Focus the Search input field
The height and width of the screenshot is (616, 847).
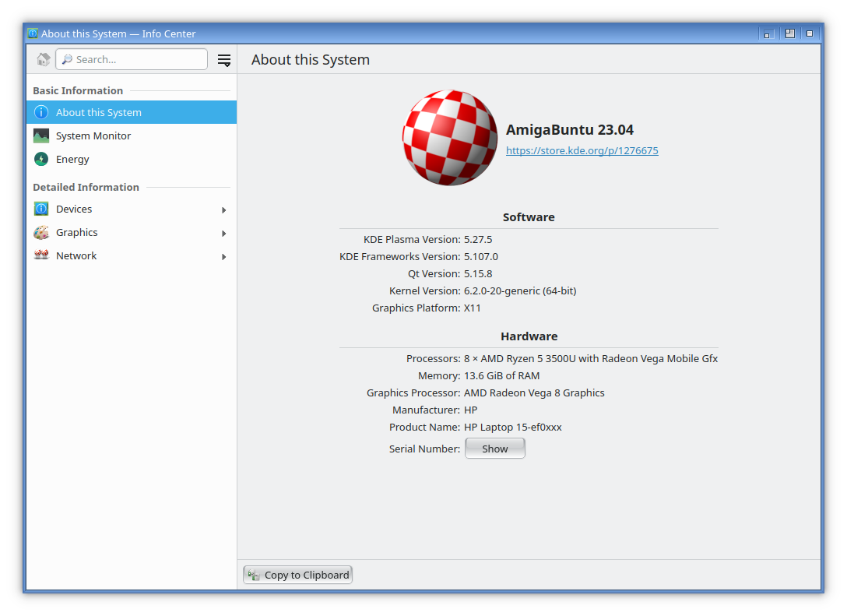(x=132, y=59)
